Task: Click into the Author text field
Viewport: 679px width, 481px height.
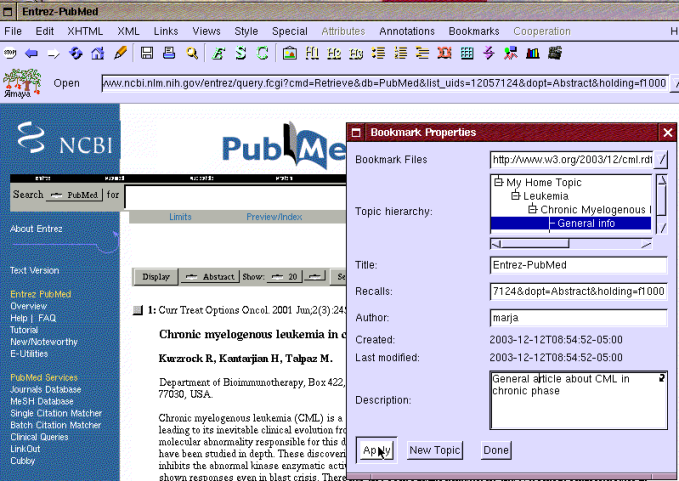Action: pos(578,318)
